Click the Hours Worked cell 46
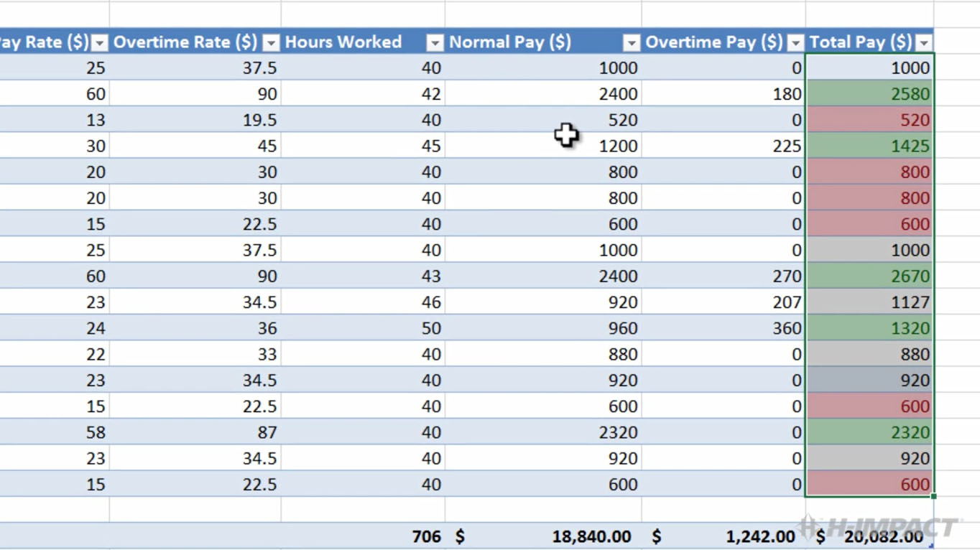Viewport: 980px width, 550px height. click(363, 302)
